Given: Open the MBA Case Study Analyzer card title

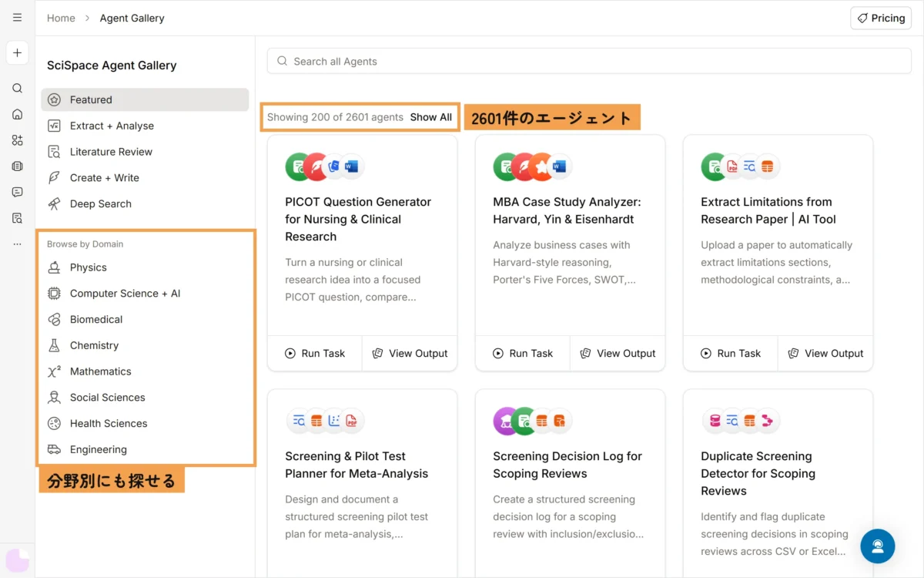Looking at the screenshot, I should (x=567, y=210).
